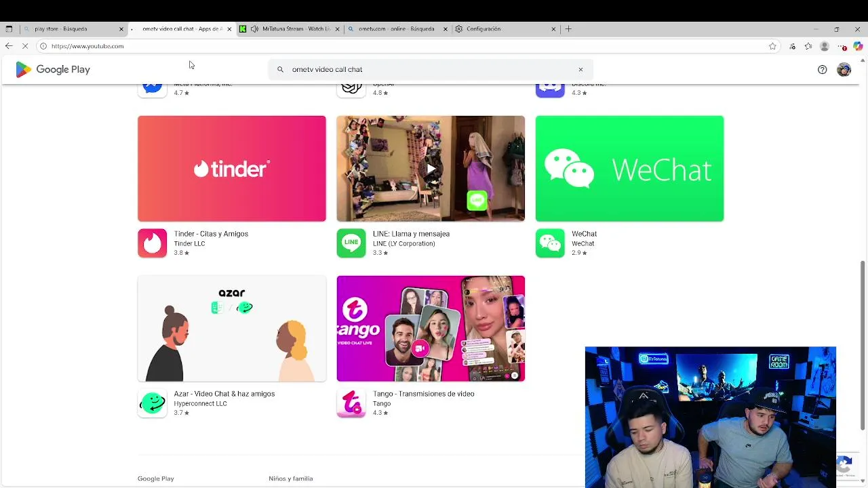
Task: Open the Copilot icon in browser toolbar
Action: pos(858,46)
